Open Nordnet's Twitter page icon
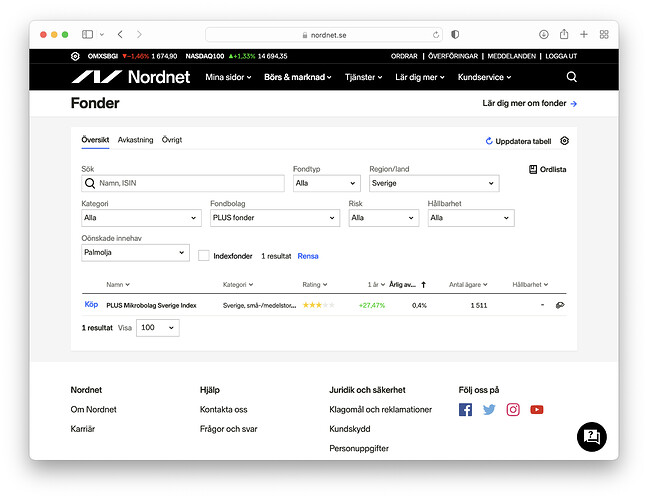 (489, 409)
